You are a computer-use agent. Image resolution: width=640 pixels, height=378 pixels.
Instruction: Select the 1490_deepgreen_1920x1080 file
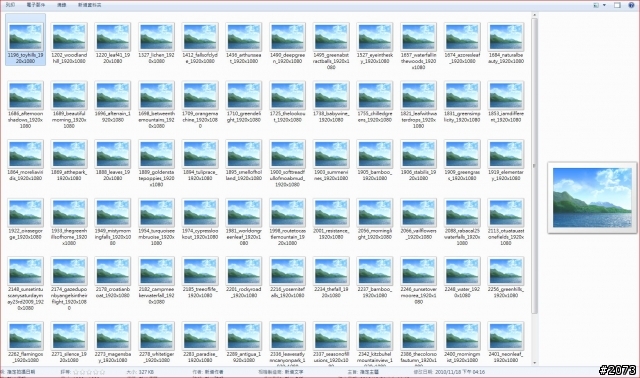coord(287,43)
